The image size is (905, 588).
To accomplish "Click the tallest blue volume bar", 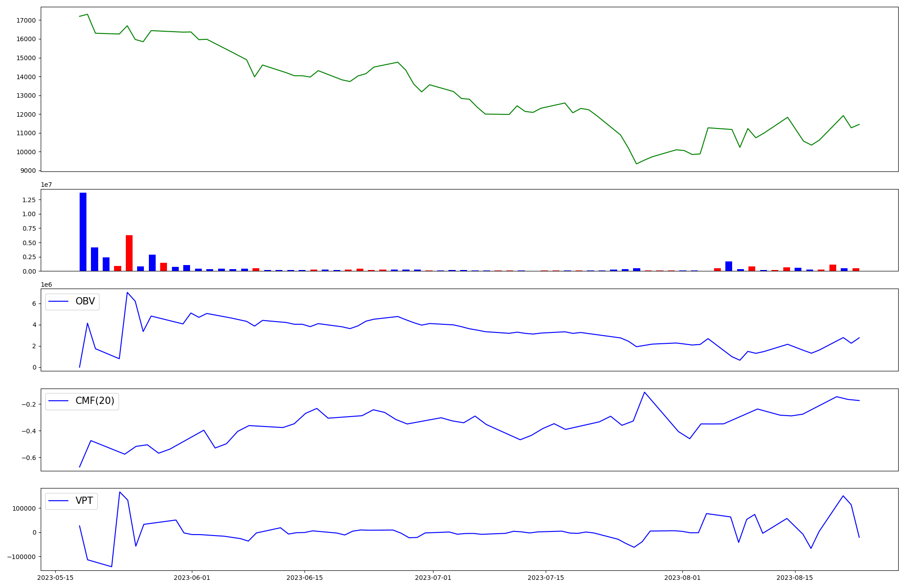I will (83, 232).
